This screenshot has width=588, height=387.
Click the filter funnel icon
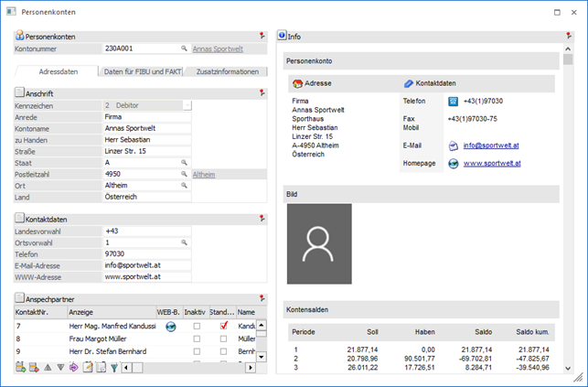point(114,367)
